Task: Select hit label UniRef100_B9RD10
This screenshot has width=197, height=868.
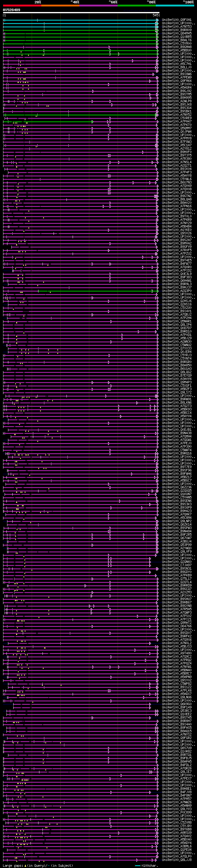Action: pyautogui.click(x=177, y=331)
